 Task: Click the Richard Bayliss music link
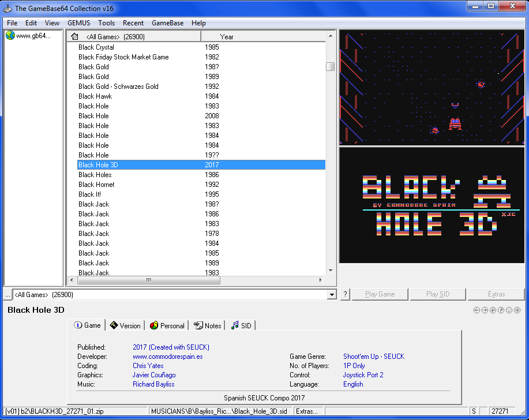click(153, 384)
